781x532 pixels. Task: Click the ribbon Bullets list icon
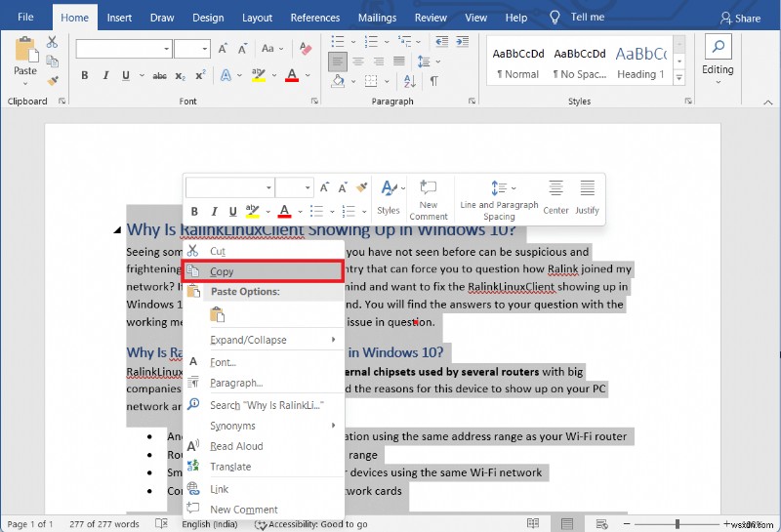pyautogui.click(x=338, y=41)
